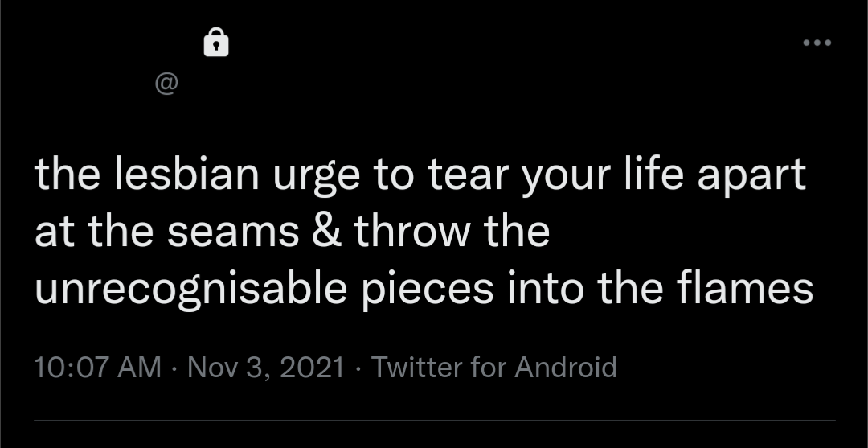The image size is (868, 448).
Task: Click the word "Twitter" in the source label
Action: (x=416, y=368)
